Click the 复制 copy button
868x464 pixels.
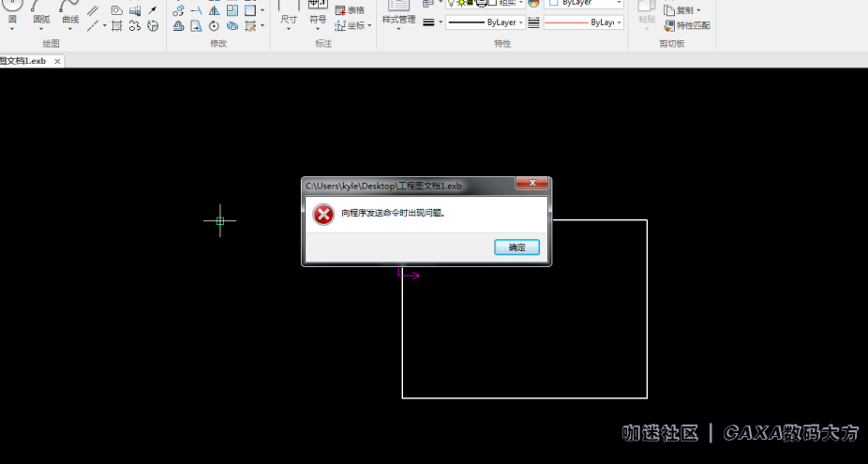pos(681,10)
